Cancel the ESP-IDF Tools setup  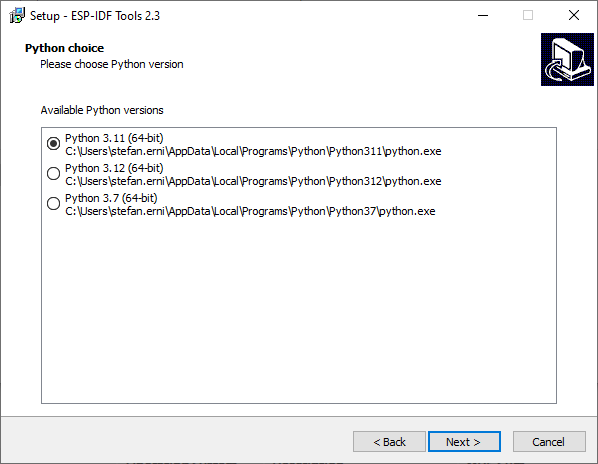click(549, 442)
